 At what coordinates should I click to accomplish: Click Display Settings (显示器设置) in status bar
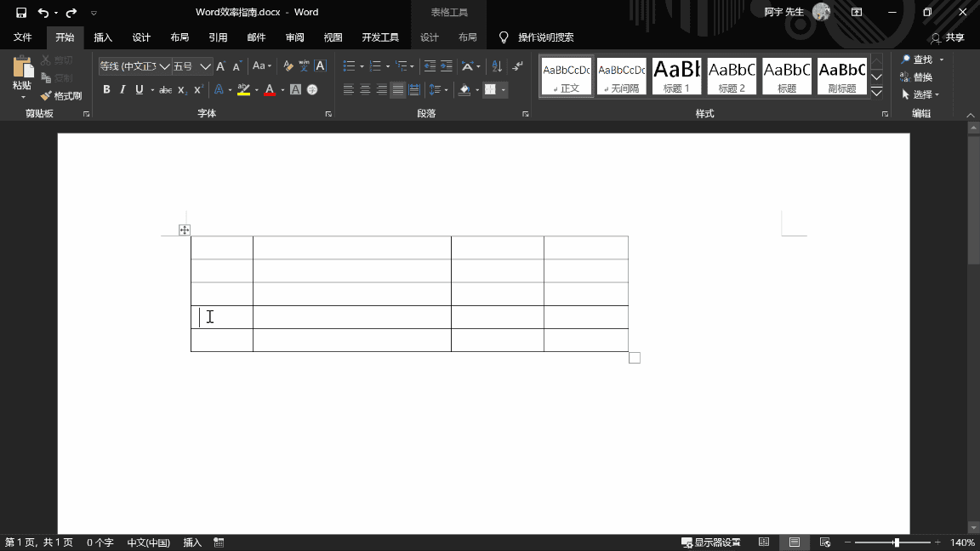pyautogui.click(x=710, y=542)
